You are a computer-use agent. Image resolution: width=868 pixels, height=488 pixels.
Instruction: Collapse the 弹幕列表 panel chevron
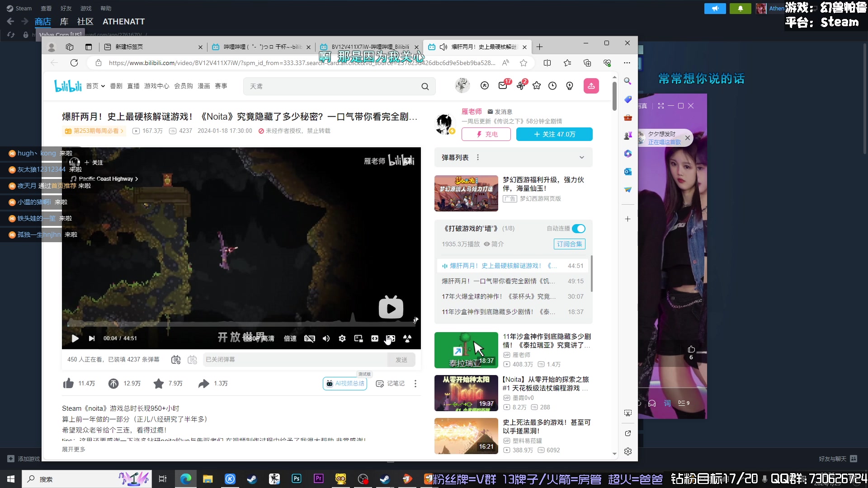tap(581, 157)
